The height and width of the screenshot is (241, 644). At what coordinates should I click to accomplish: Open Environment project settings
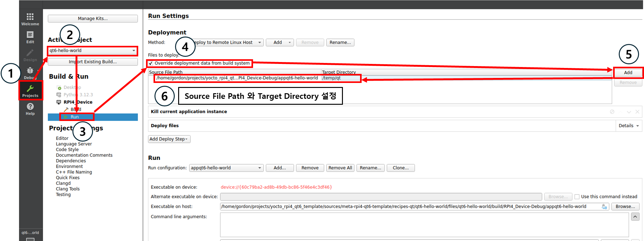[x=69, y=166]
